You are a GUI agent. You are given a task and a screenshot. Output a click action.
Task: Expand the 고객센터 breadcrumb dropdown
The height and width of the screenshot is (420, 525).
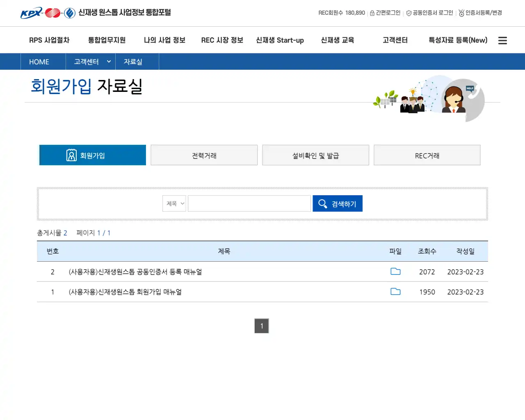[91, 62]
